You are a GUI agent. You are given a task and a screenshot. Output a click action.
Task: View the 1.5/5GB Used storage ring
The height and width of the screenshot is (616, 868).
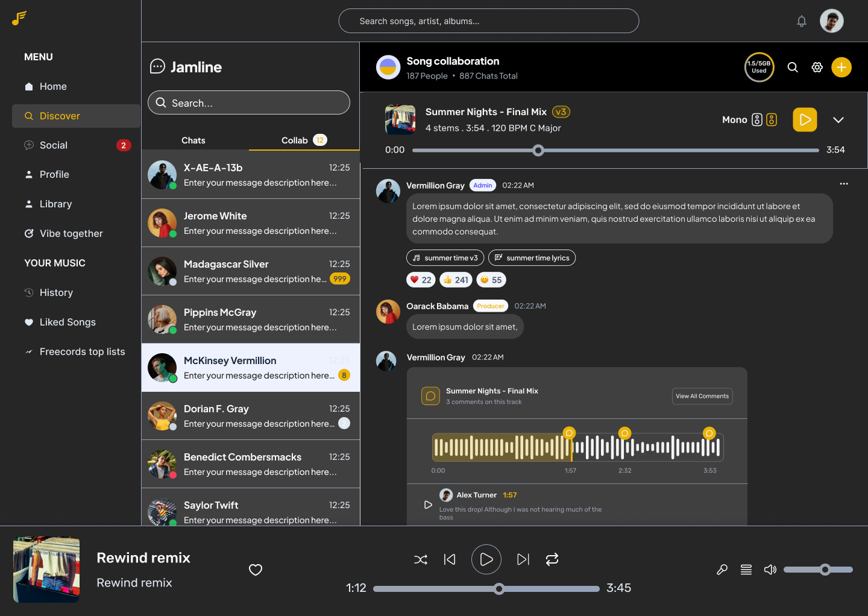[x=759, y=67]
